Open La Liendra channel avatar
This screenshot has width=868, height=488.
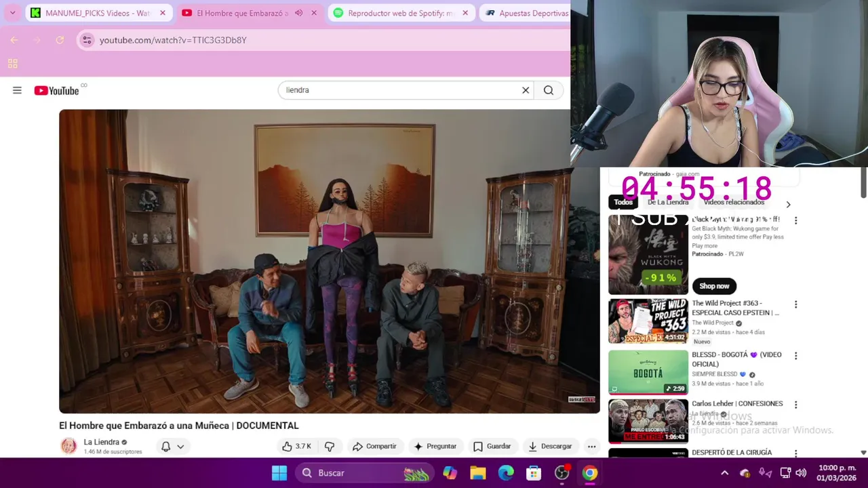tap(68, 446)
